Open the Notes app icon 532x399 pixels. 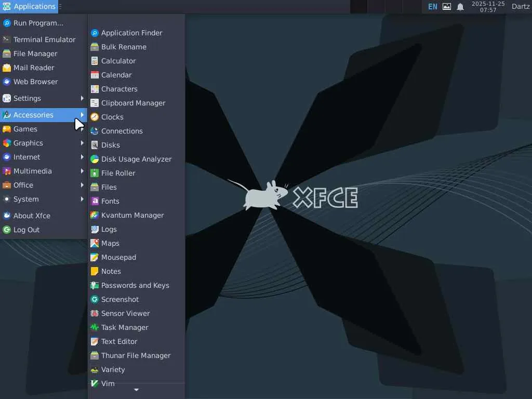[95, 271]
